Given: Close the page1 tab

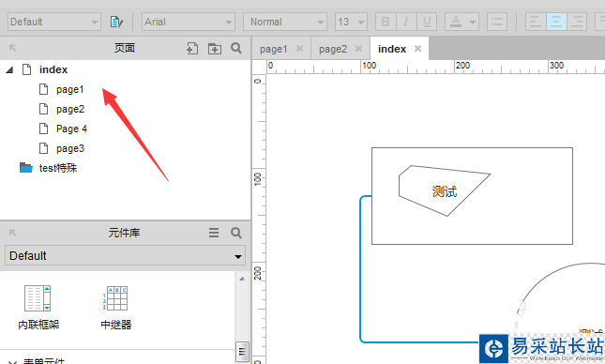Looking at the screenshot, I should (299, 49).
